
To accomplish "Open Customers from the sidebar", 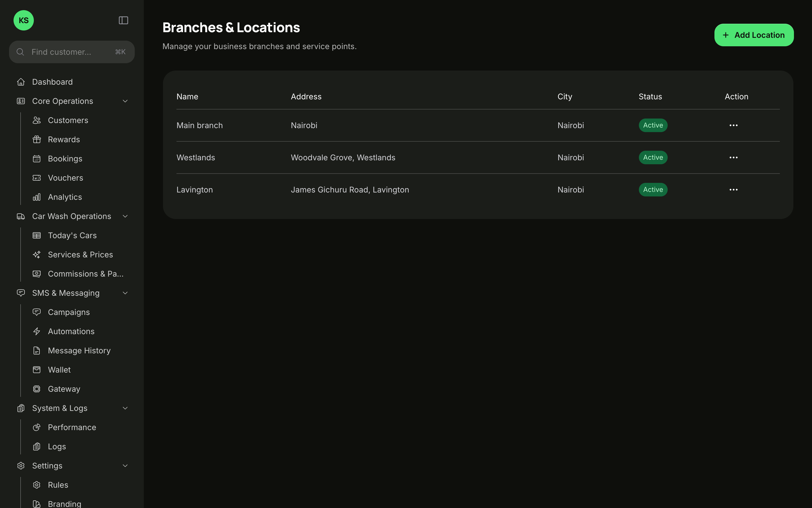I will [x=68, y=120].
